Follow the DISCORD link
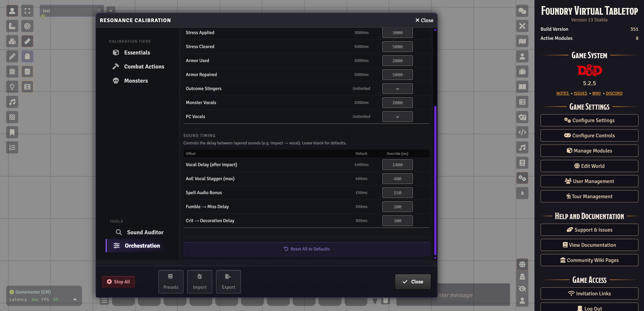This screenshot has height=311, width=644. 614,93
